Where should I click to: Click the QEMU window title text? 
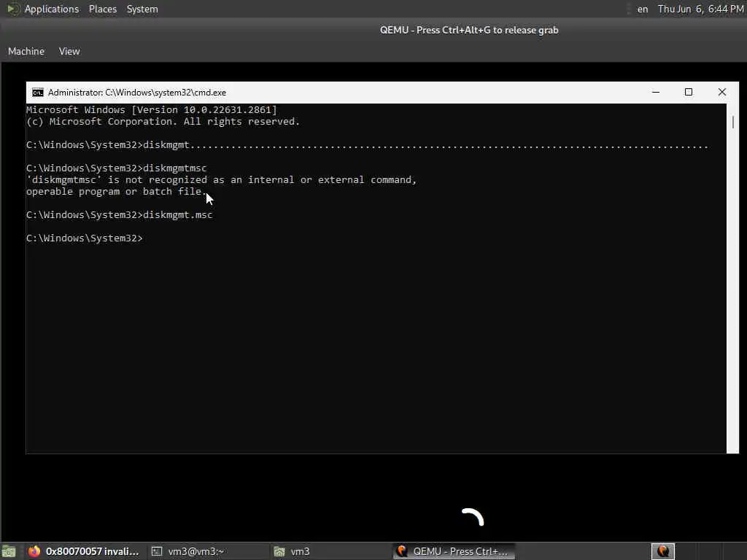point(469,30)
